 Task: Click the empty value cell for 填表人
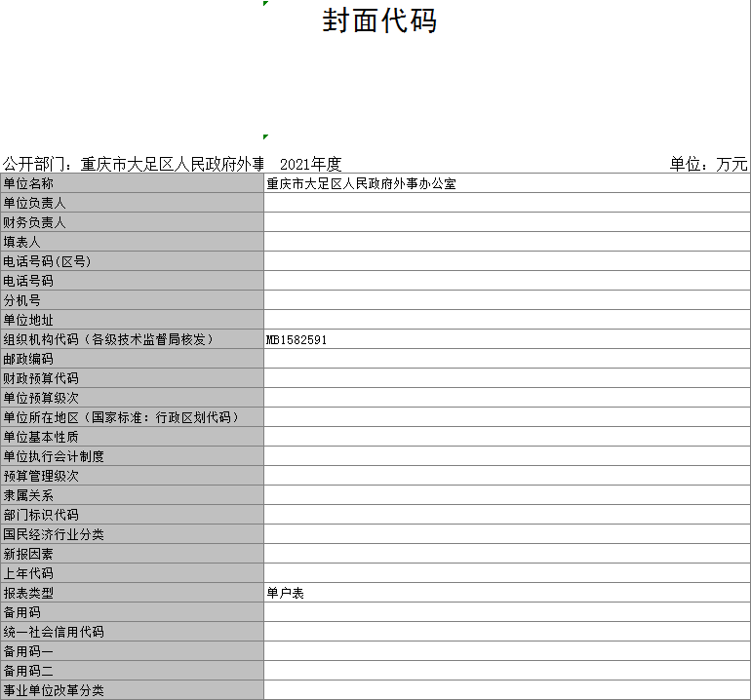(507, 242)
